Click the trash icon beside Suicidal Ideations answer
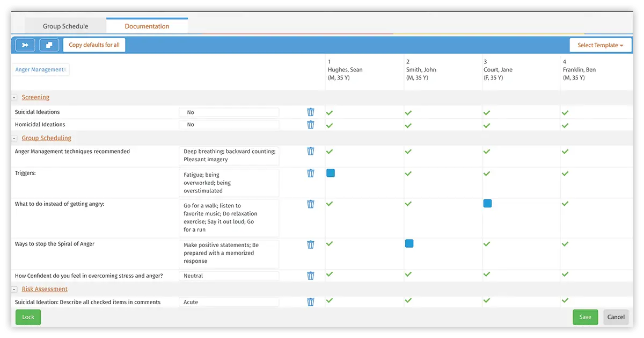 310,112
